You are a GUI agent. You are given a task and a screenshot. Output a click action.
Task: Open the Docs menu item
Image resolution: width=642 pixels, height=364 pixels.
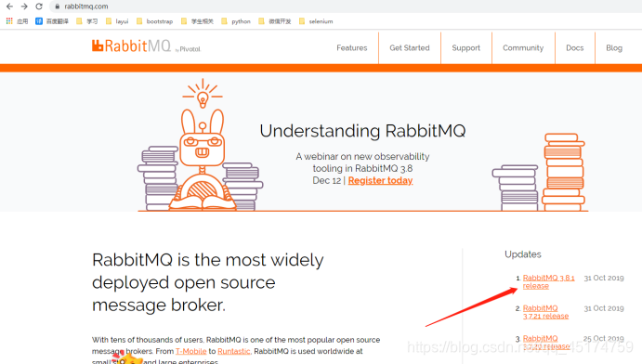[575, 48]
